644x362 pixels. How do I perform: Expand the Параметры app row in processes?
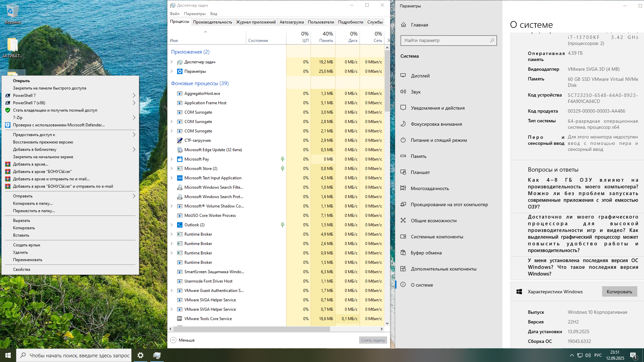[x=172, y=71]
